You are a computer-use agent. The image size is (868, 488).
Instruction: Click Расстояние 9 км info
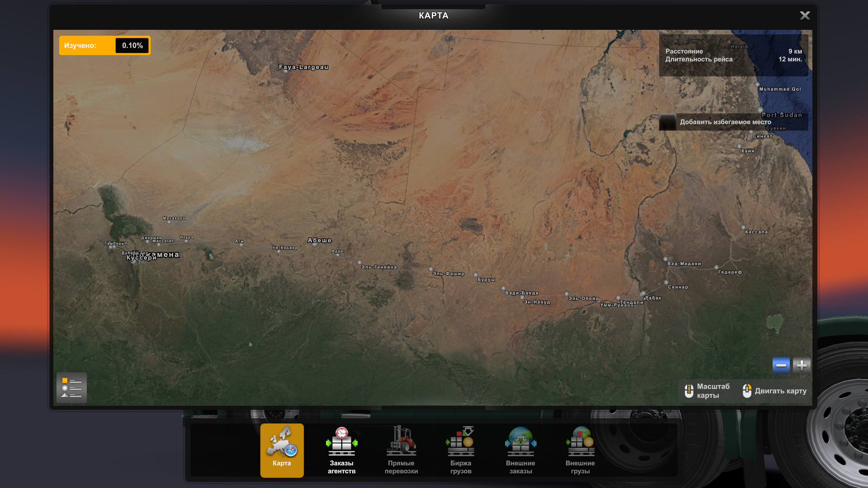733,51
